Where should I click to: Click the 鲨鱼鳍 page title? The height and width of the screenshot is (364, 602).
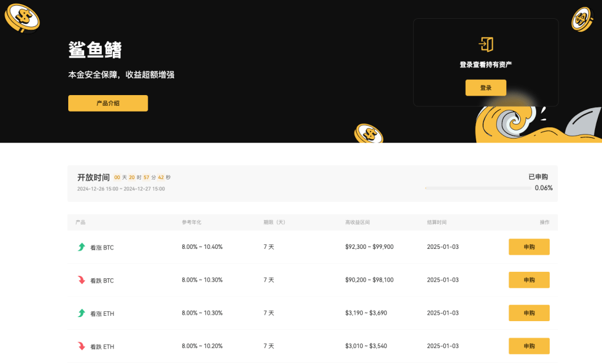95,50
